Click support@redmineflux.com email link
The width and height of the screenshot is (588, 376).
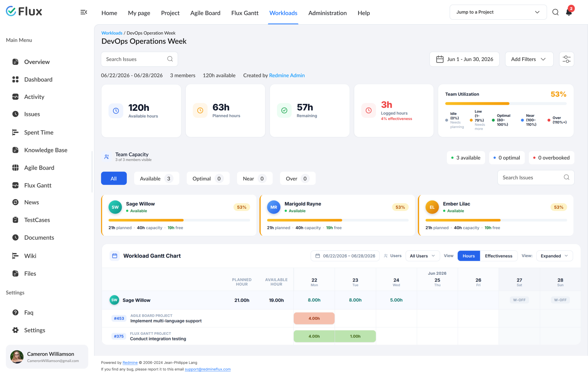(208, 369)
